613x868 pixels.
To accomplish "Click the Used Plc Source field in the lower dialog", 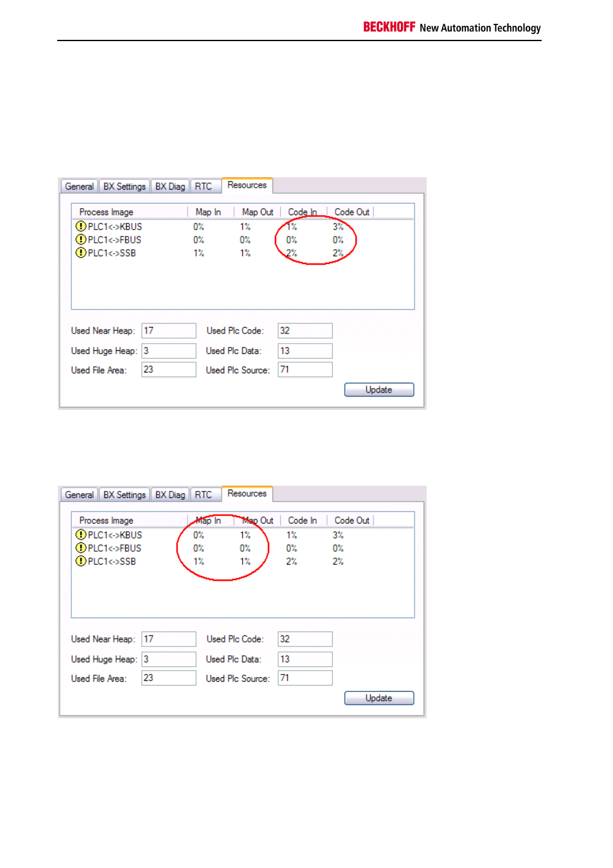I will pos(305,678).
